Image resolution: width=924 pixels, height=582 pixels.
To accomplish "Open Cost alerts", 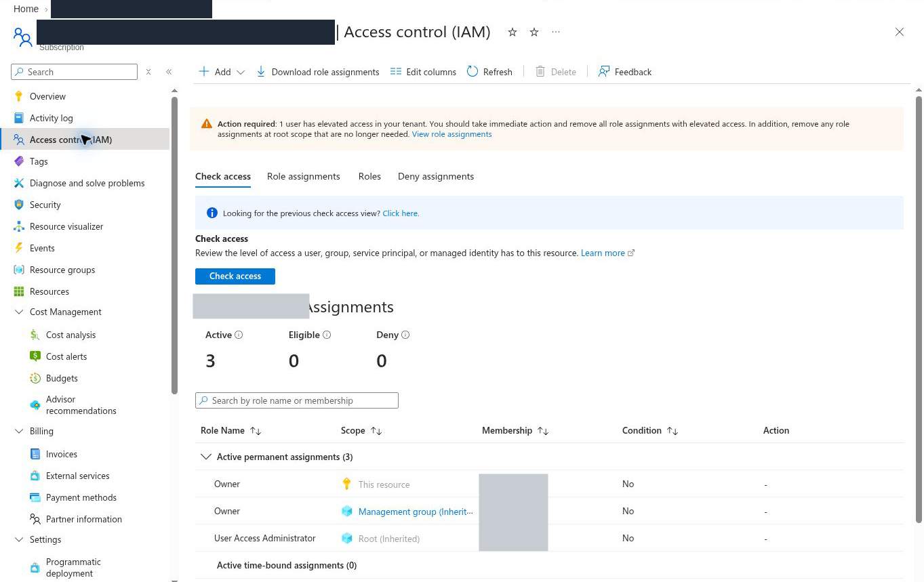I will (66, 356).
